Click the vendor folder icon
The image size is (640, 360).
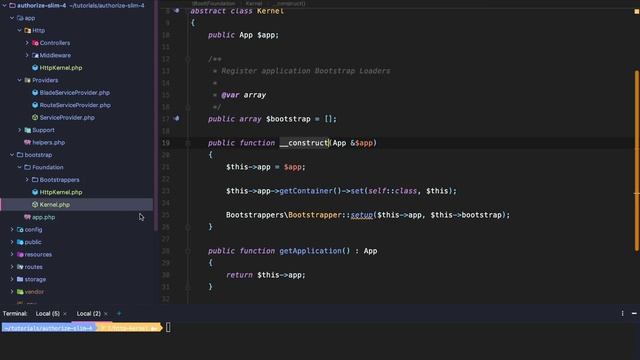20,292
